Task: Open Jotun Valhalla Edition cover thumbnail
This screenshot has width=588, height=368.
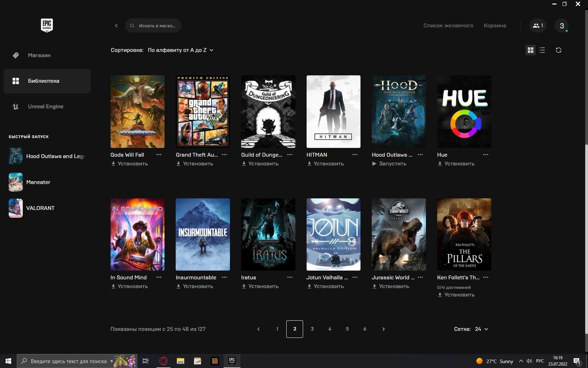Action: tap(334, 234)
